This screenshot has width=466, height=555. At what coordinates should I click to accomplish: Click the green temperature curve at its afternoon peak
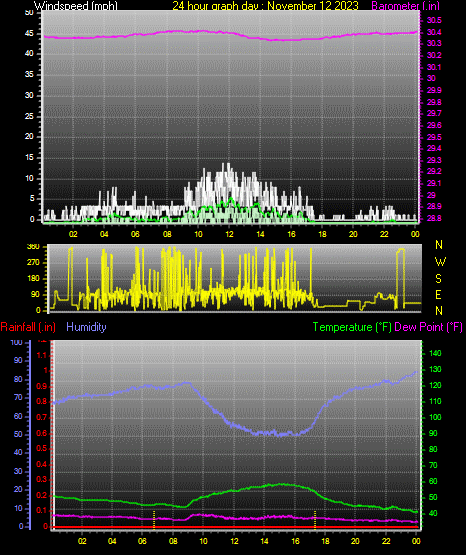click(x=281, y=484)
